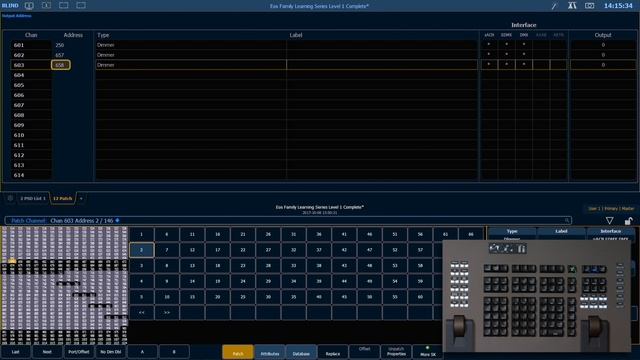Click the User 1 Primary Master status
Viewport: 640px width, 360px height.
pyautogui.click(x=611, y=209)
